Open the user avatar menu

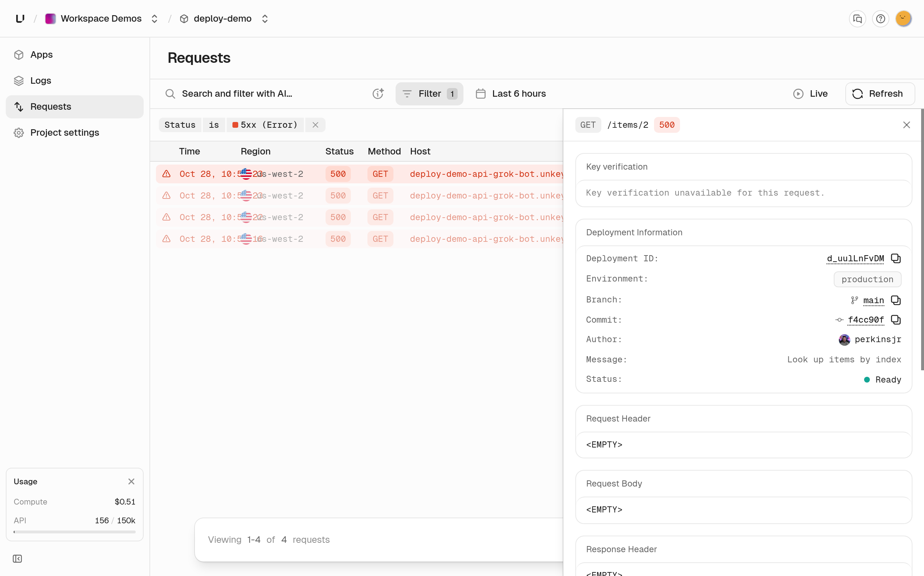(903, 19)
